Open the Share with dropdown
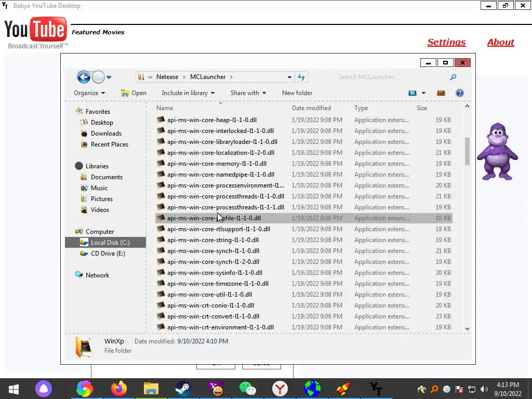Image resolution: width=532 pixels, height=399 pixels. (248, 93)
